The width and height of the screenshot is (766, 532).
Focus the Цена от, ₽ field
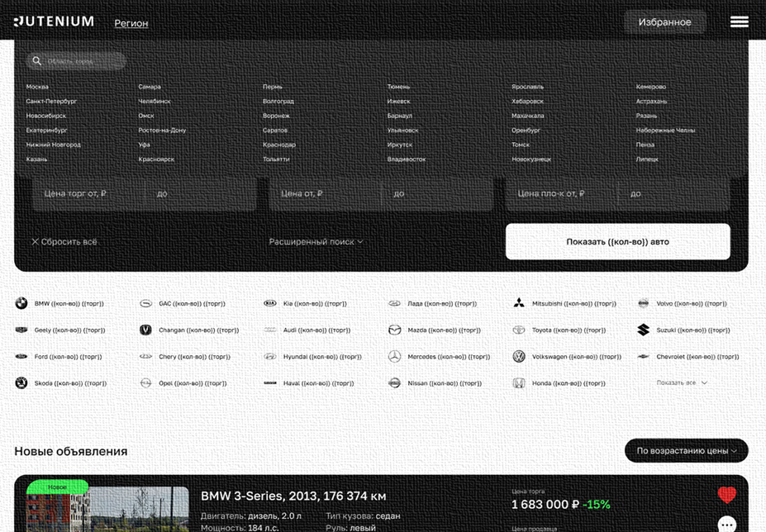click(326, 193)
